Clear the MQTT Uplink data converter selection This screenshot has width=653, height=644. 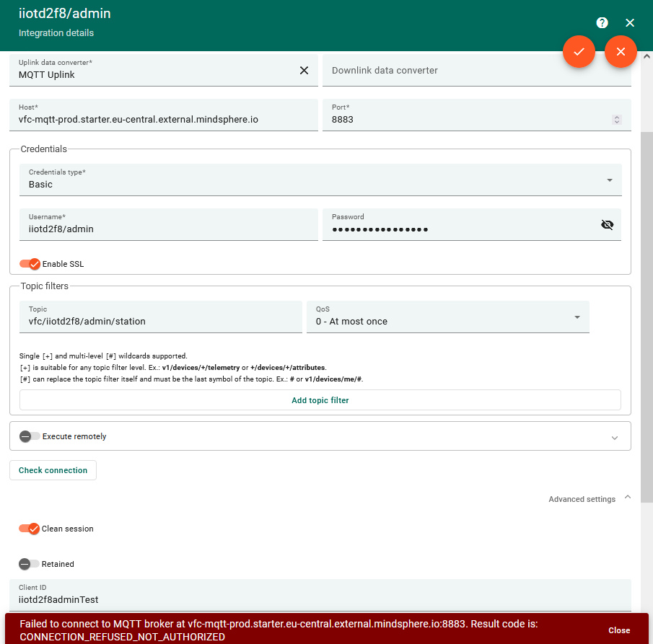[x=304, y=70]
